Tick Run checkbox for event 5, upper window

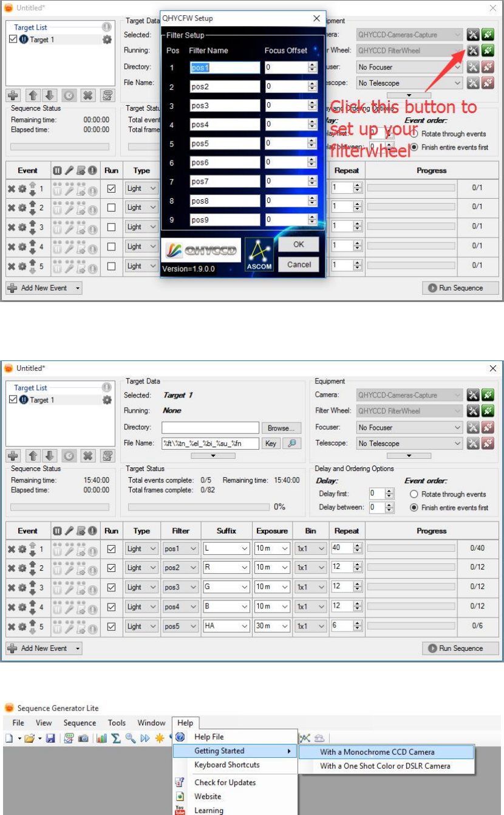coord(111,266)
